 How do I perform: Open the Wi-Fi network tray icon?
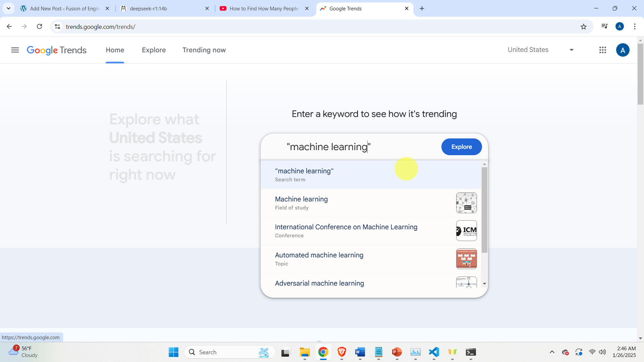click(592, 352)
